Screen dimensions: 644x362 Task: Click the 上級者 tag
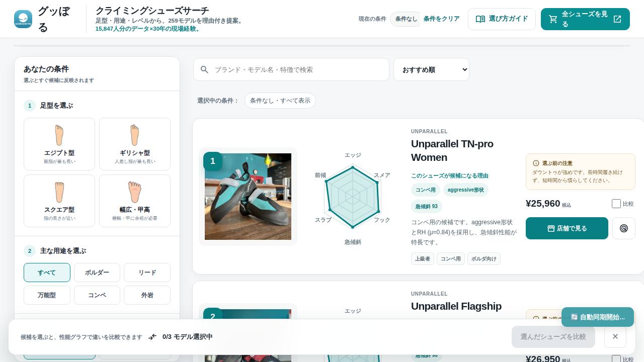[x=423, y=259]
